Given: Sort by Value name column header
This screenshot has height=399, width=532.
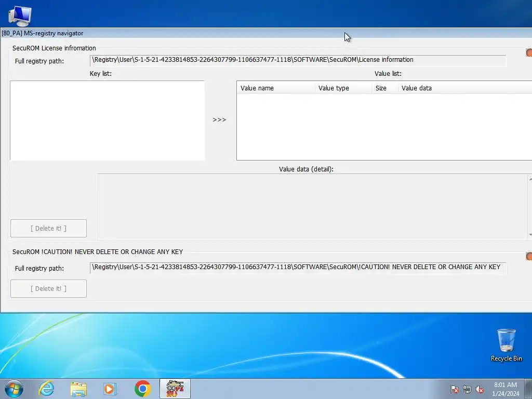Looking at the screenshot, I should 275,88.
